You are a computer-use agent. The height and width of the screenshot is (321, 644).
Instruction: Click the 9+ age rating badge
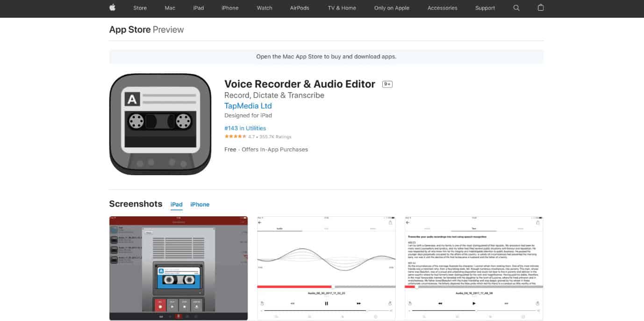(x=387, y=84)
